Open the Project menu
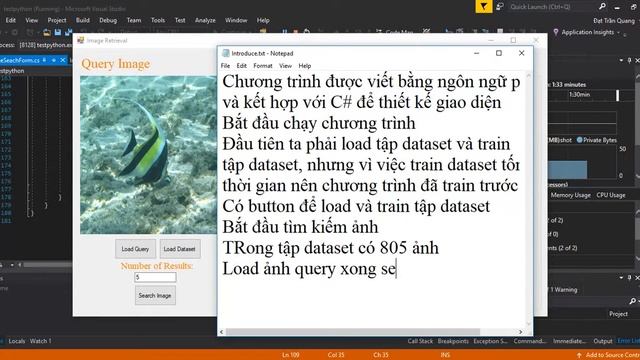Image resolution: width=640 pixels, height=360 pixels. (57, 20)
